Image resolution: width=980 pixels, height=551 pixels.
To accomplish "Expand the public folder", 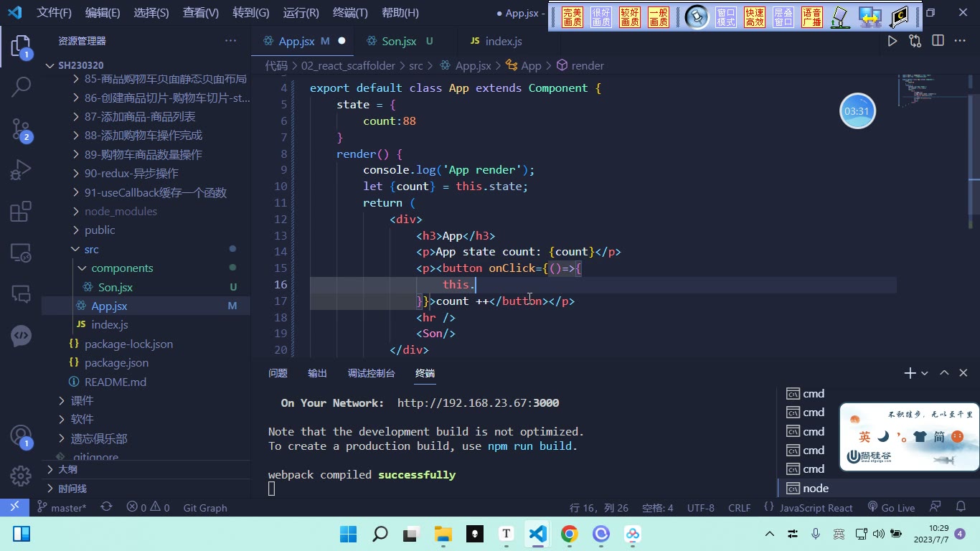I will click(100, 230).
